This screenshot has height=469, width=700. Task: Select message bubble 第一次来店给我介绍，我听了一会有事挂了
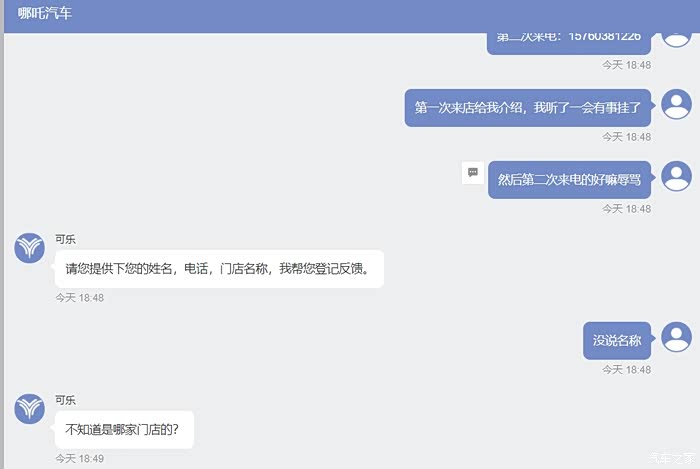(528, 108)
